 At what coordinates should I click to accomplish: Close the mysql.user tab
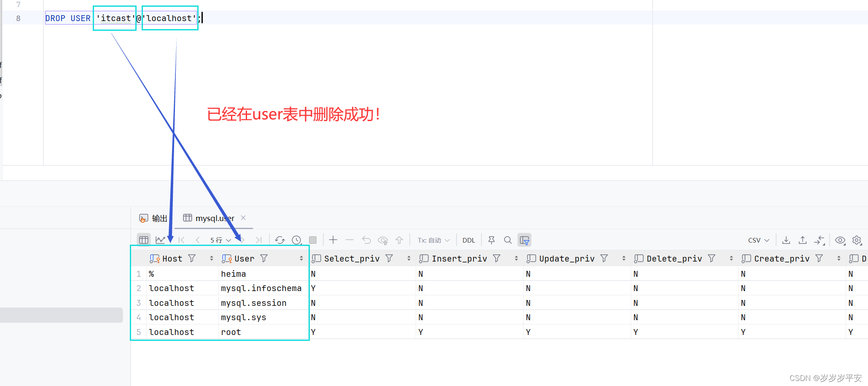[243, 218]
